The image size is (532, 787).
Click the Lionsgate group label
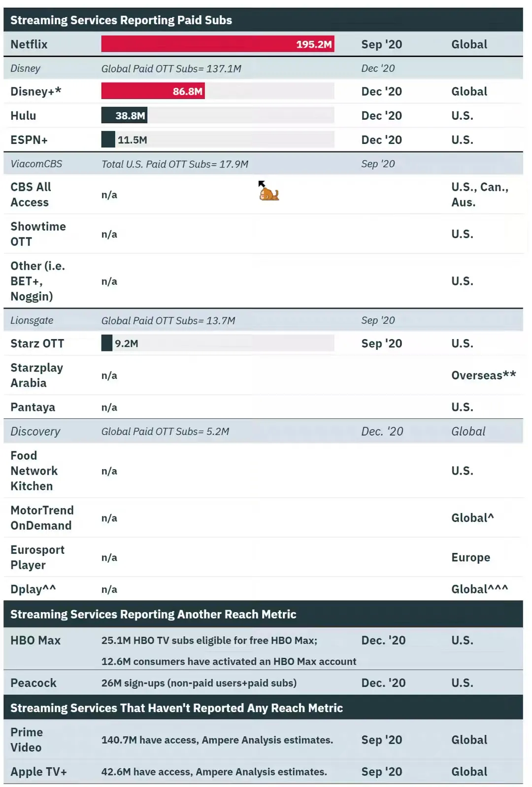click(32, 320)
